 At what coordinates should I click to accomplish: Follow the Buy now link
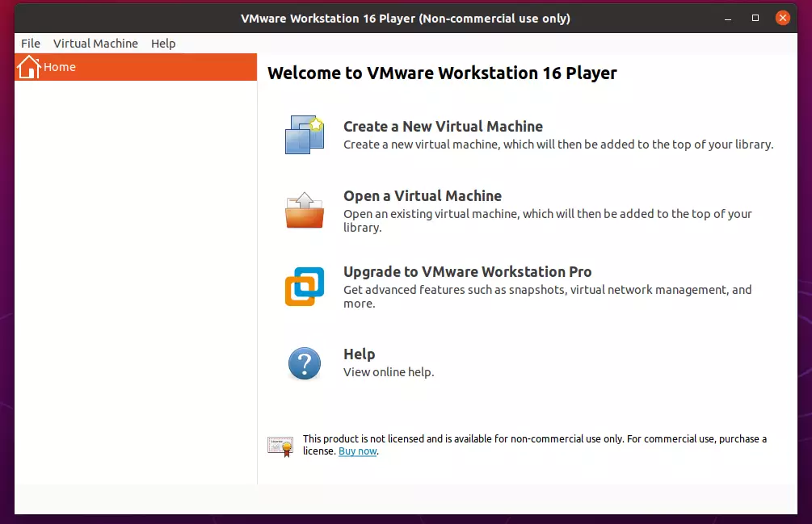[358, 451]
